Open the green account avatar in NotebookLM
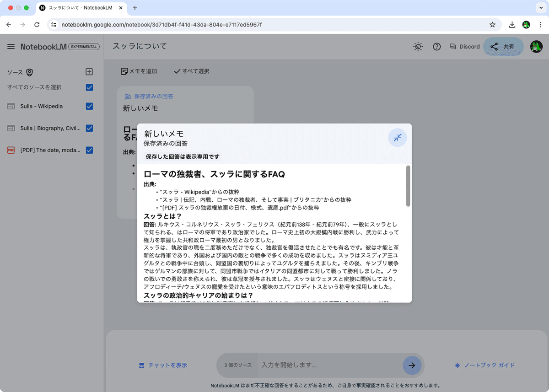This screenshot has width=549, height=392. pos(536,47)
